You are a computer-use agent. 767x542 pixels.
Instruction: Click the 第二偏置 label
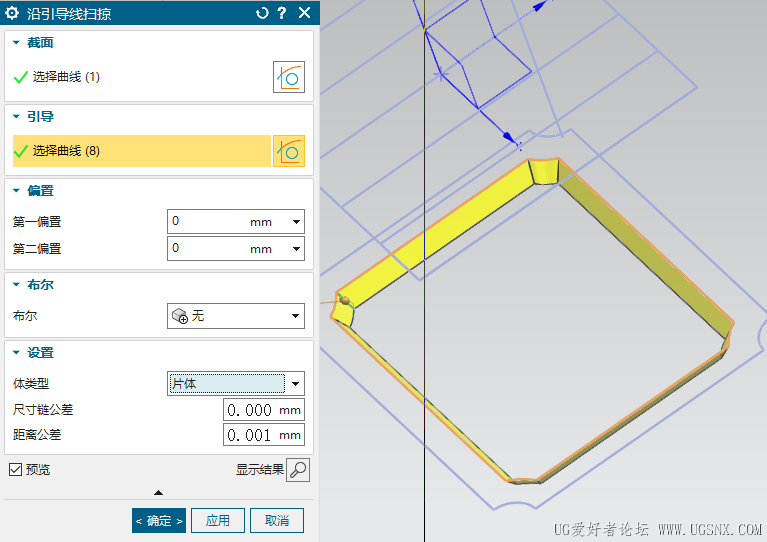(x=37, y=248)
